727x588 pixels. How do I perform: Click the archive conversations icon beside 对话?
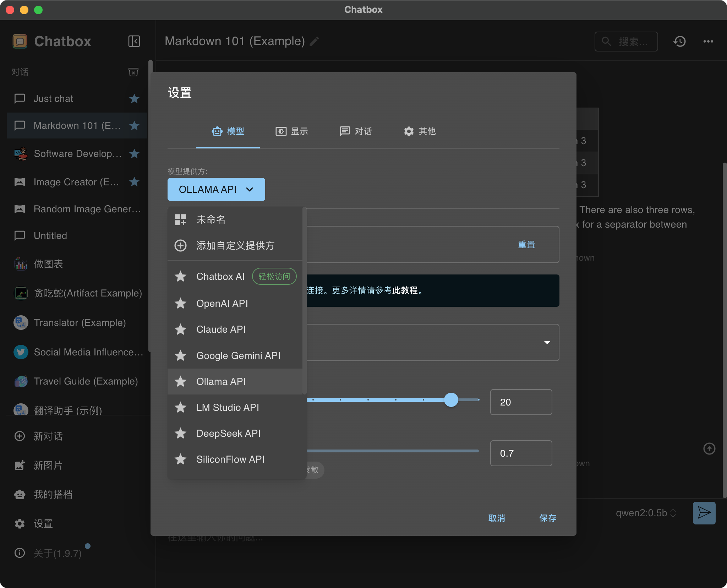coord(133,72)
